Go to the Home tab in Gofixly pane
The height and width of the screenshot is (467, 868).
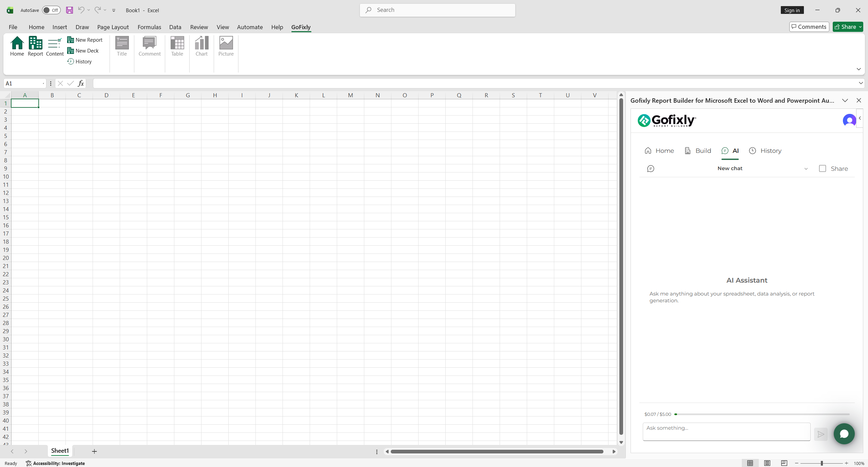(659, 150)
